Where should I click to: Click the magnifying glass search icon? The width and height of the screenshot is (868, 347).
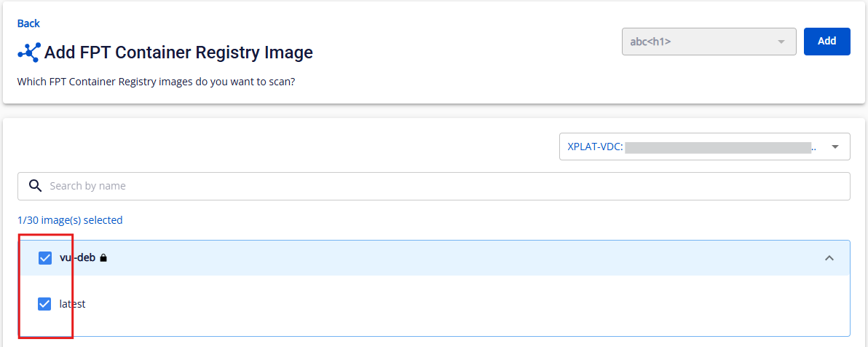[x=36, y=186]
